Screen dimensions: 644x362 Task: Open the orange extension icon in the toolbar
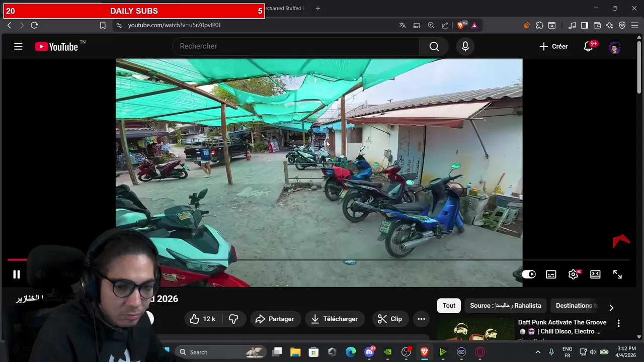coord(527,25)
